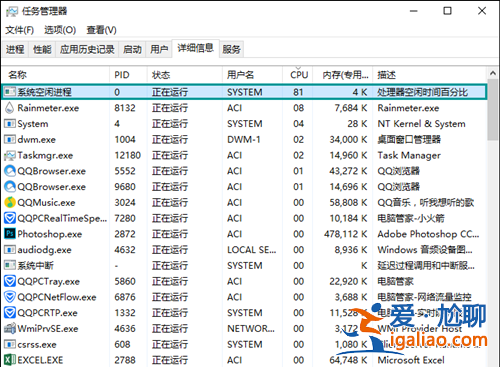
Task: Click the Task Manager title bar icon
Action: click(x=12, y=11)
